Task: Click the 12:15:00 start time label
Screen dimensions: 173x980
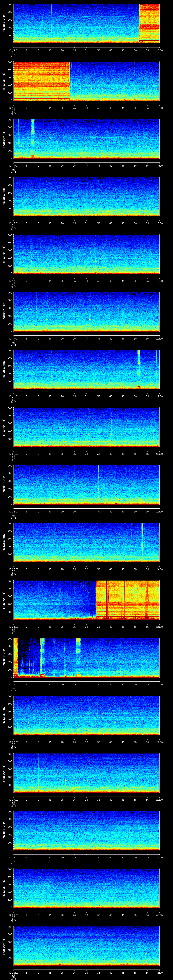Action: coord(13,108)
